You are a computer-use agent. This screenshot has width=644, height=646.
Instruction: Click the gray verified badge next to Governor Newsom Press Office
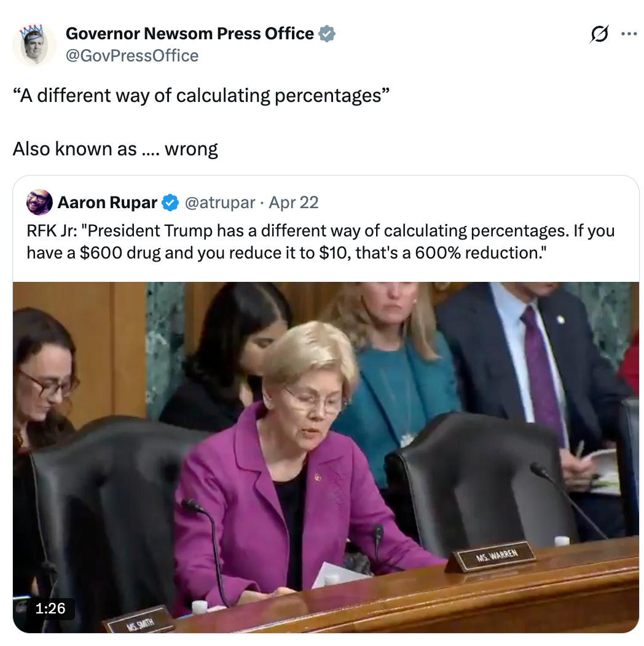coord(326,34)
